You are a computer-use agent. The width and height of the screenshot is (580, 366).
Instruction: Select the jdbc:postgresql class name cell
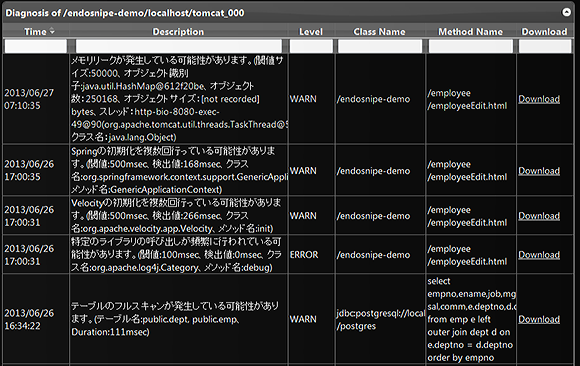coord(380,319)
